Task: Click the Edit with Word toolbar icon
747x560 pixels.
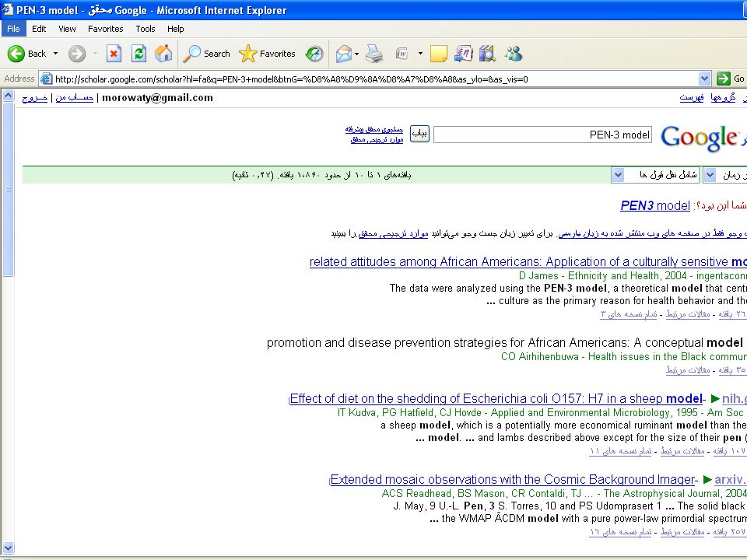Action: click(x=402, y=54)
